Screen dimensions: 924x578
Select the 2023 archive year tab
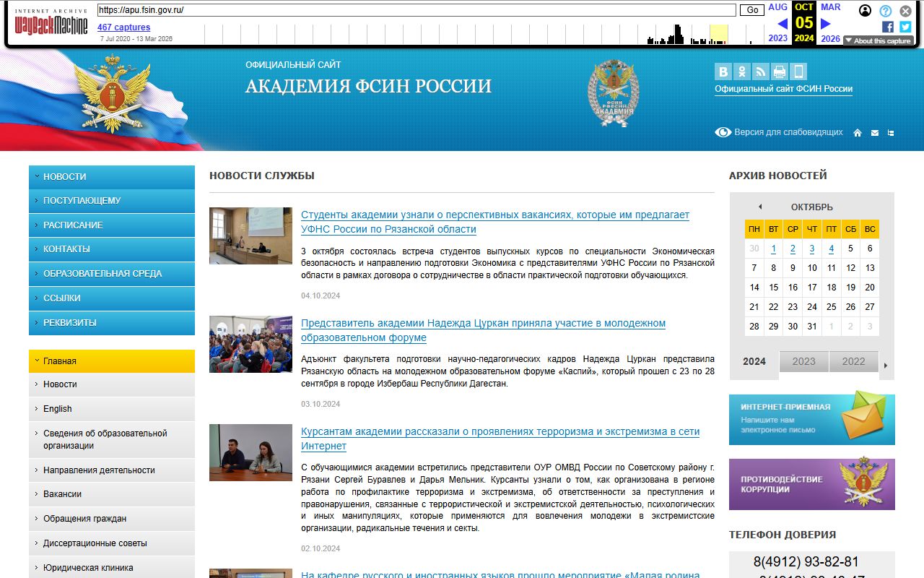click(x=803, y=361)
